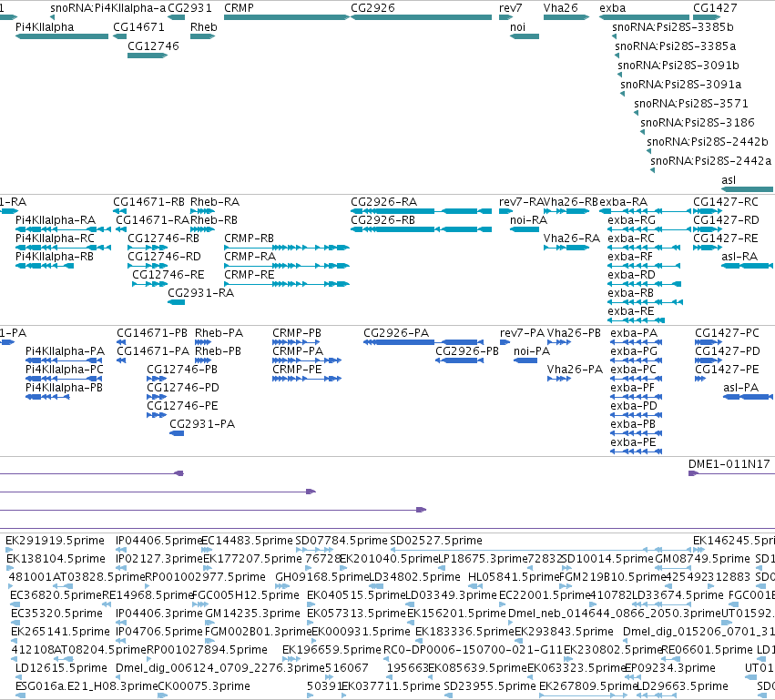Click the noi-PA protein label

531,351
